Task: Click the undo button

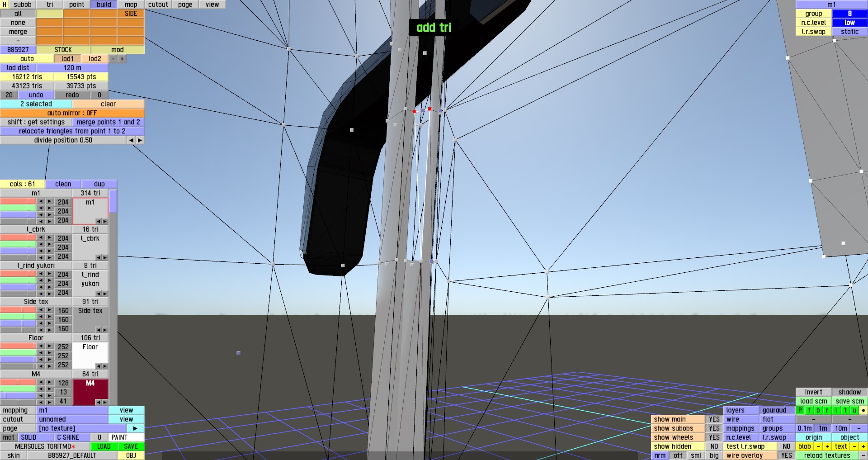Action: pos(36,95)
